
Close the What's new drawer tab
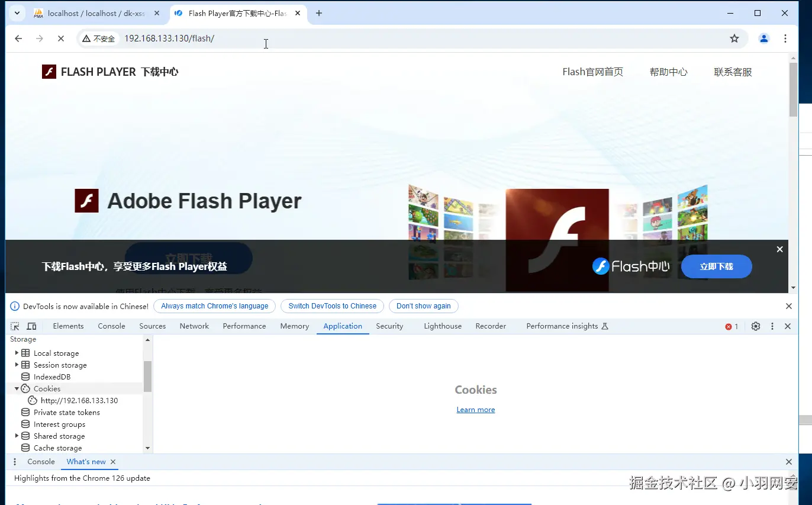click(x=113, y=462)
